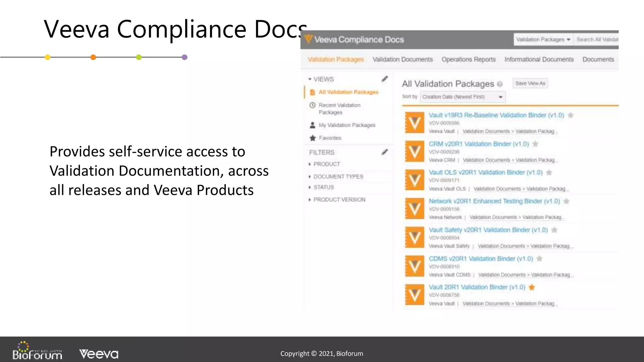
Task: Click the Save View As button
Action: (530, 83)
